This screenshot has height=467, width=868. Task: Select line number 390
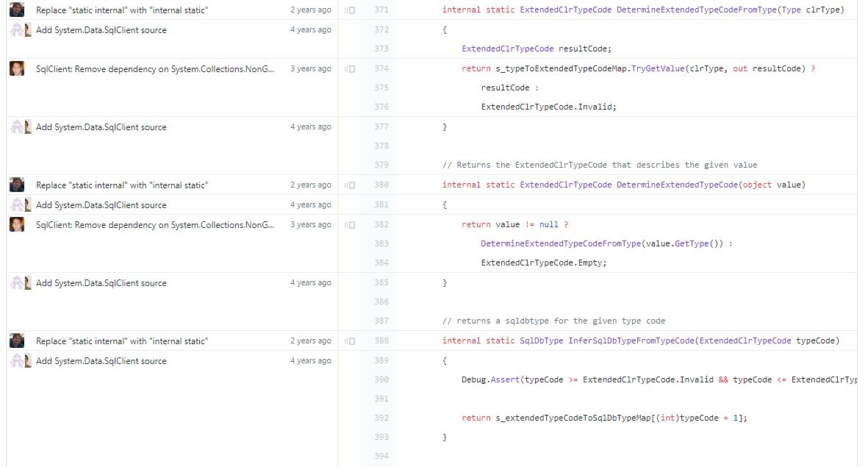pos(381,379)
